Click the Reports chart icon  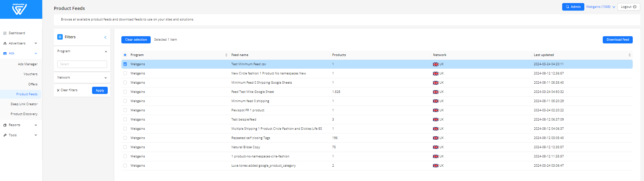pyautogui.click(x=5, y=125)
